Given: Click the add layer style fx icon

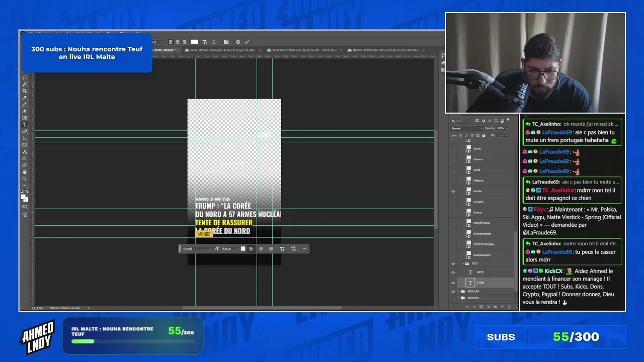Looking at the screenshot, I should [474, 306].
